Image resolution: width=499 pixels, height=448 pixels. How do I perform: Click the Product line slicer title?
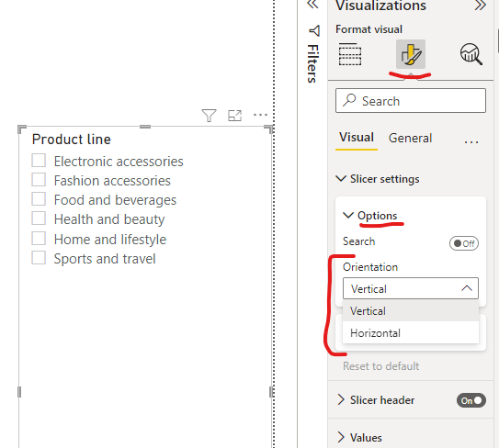click(x=72, y=140)
